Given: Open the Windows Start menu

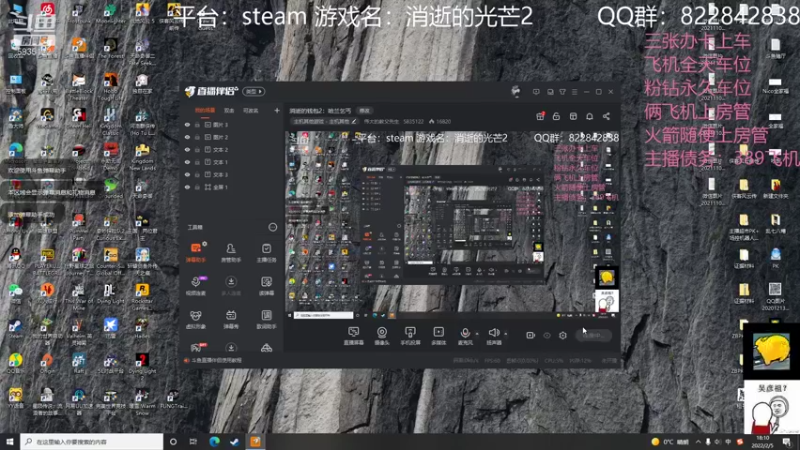Looking at the screenshot, I should (x=10, y=441).
